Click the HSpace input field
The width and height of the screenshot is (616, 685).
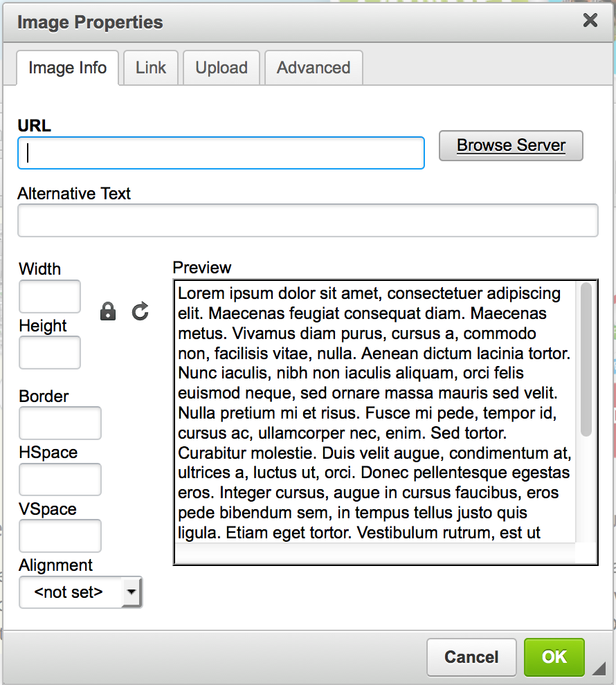[60, 479]
